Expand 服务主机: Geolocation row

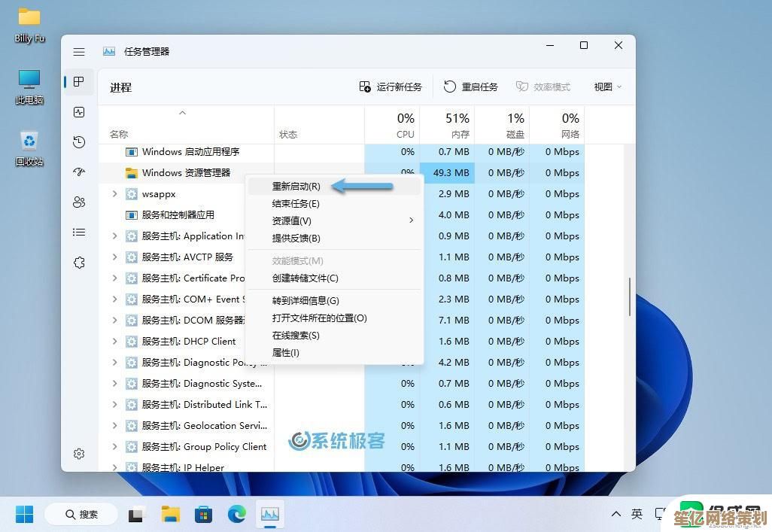114,426
